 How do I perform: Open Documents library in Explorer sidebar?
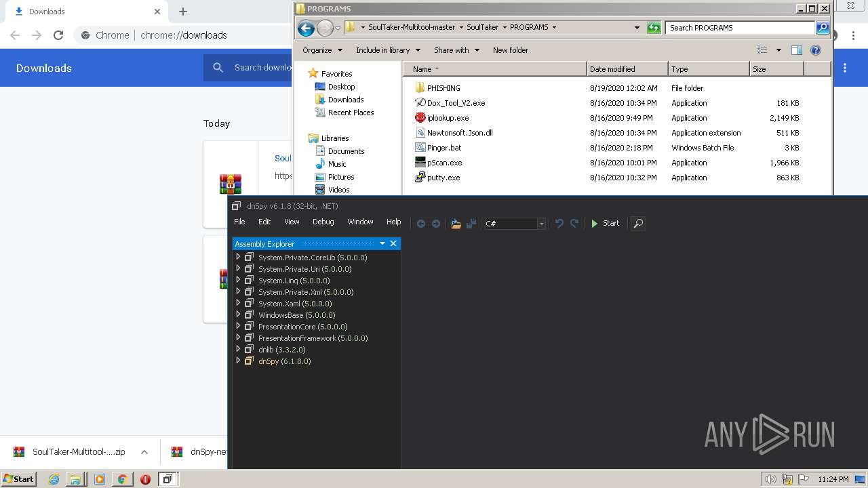pos(346,151)
